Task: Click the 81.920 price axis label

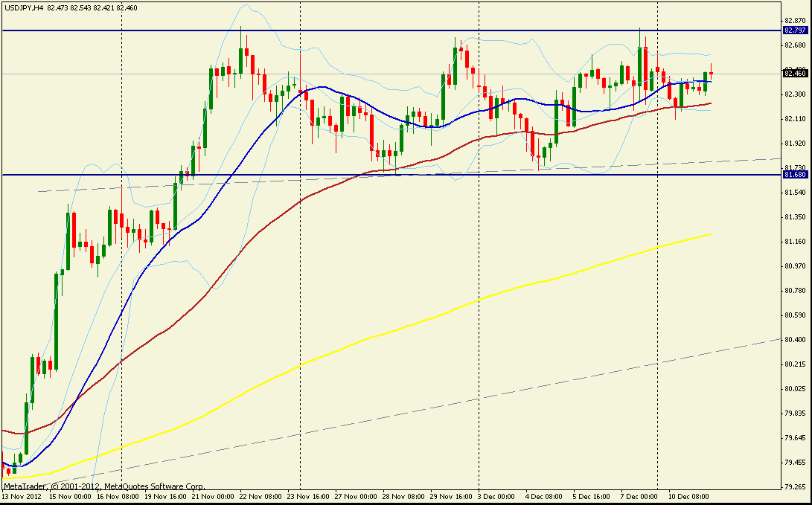Action: point(796,144)
